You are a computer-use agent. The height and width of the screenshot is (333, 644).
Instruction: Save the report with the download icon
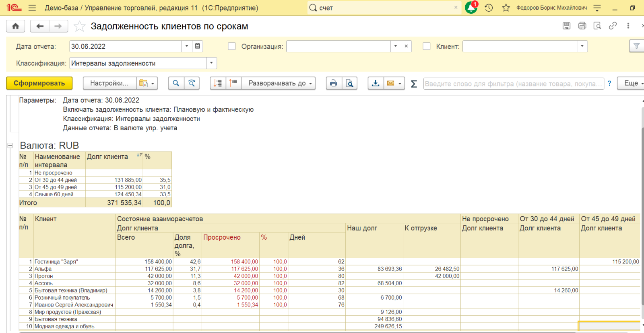(375, 83)
